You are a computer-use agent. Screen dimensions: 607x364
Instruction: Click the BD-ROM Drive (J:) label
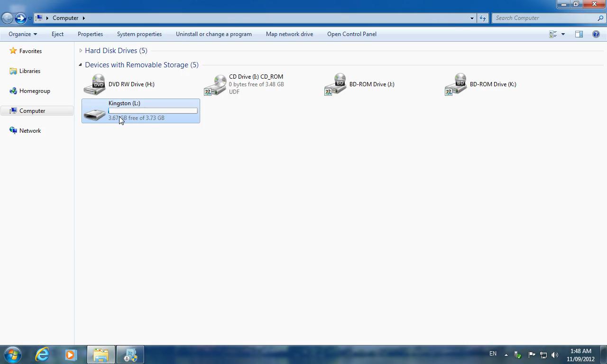tap(372, 84)
